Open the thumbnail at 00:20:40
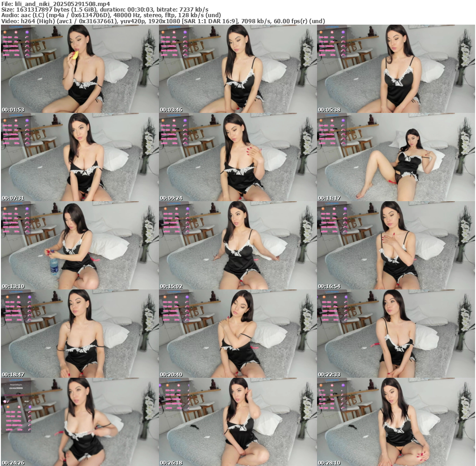The height and width of the screenshot is (466, 476). [238, 334]
